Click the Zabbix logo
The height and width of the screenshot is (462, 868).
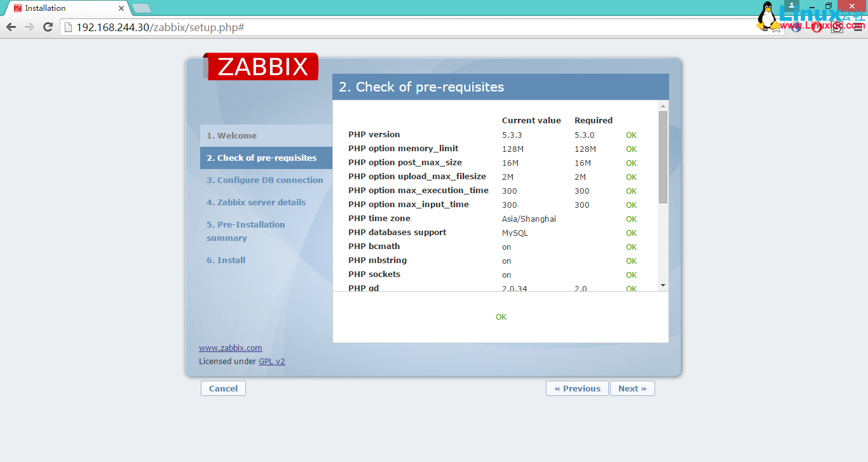pos(261,66)
